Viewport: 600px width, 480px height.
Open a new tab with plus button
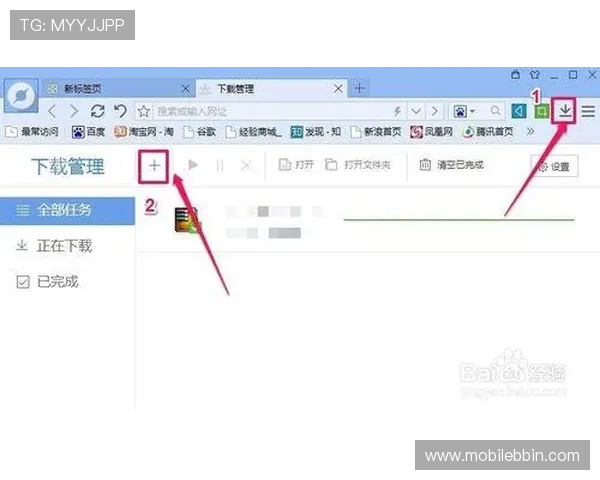(359, 88)
